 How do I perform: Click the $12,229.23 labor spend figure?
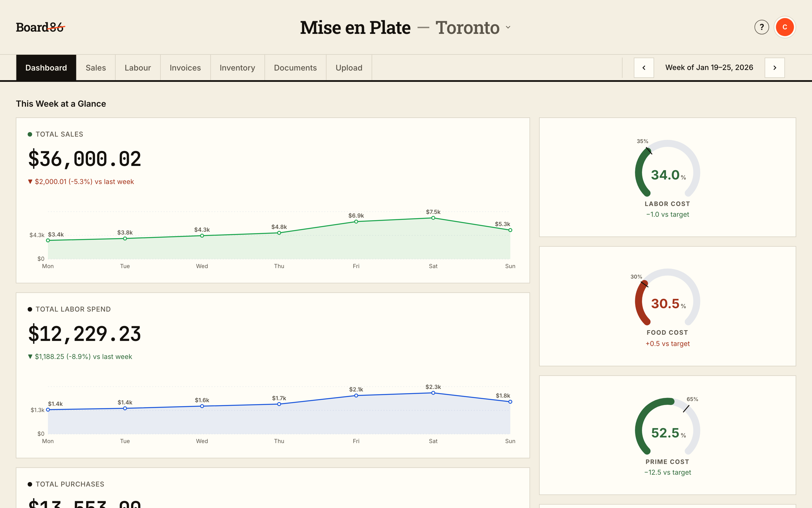(85, 334)
